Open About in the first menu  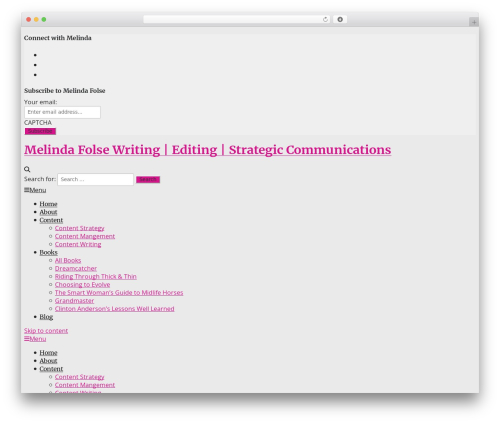(48, 212)
